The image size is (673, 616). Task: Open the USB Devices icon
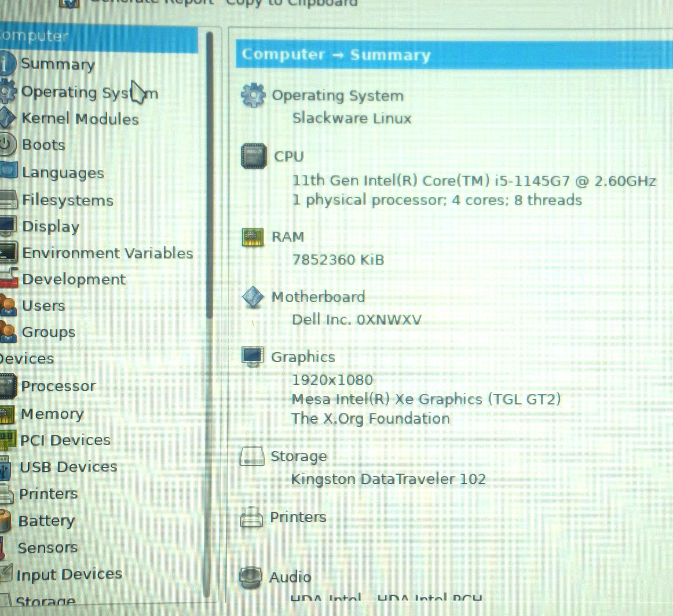6,468
